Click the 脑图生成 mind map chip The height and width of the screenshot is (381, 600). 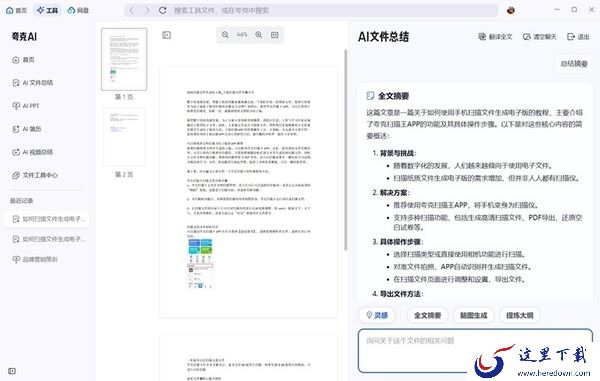(x=474, y=315)
